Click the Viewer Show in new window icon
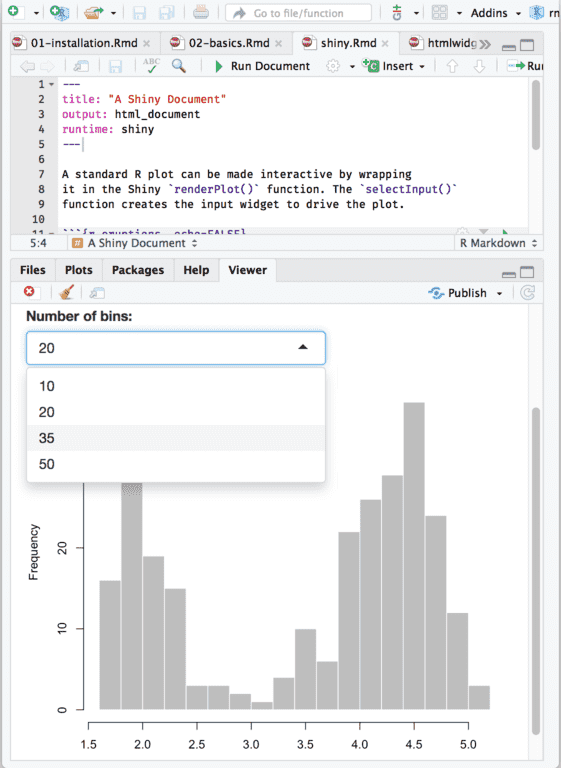This screenshot has width=561, height=768. click(97, 293)
